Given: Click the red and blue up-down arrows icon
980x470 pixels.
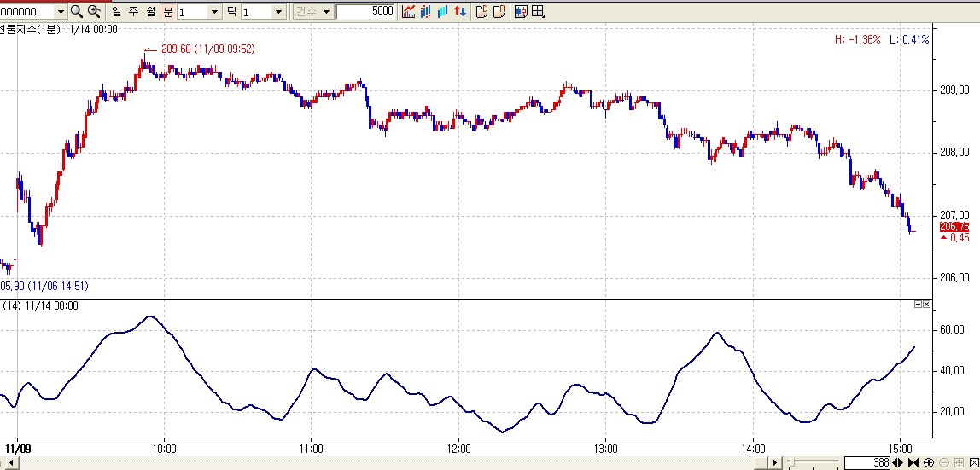Looking at the screenshot, I should pyautogui.click(x=459, y=11).
